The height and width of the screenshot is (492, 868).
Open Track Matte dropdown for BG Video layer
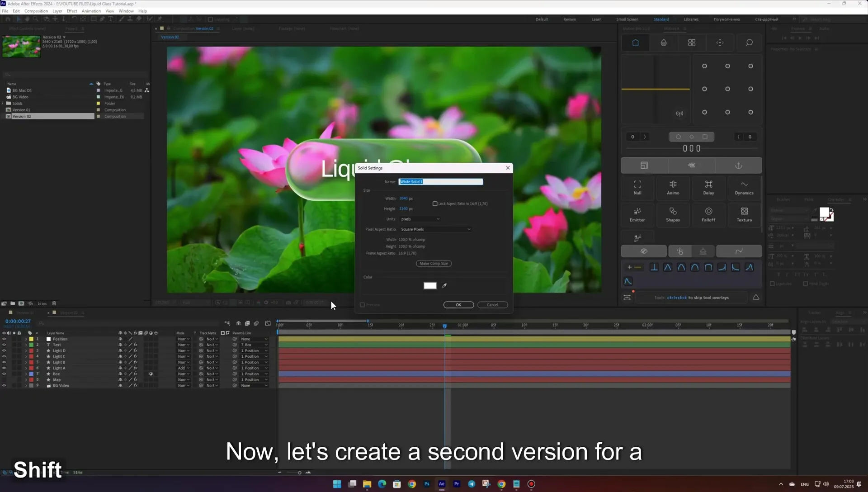(x=212, y=386)
